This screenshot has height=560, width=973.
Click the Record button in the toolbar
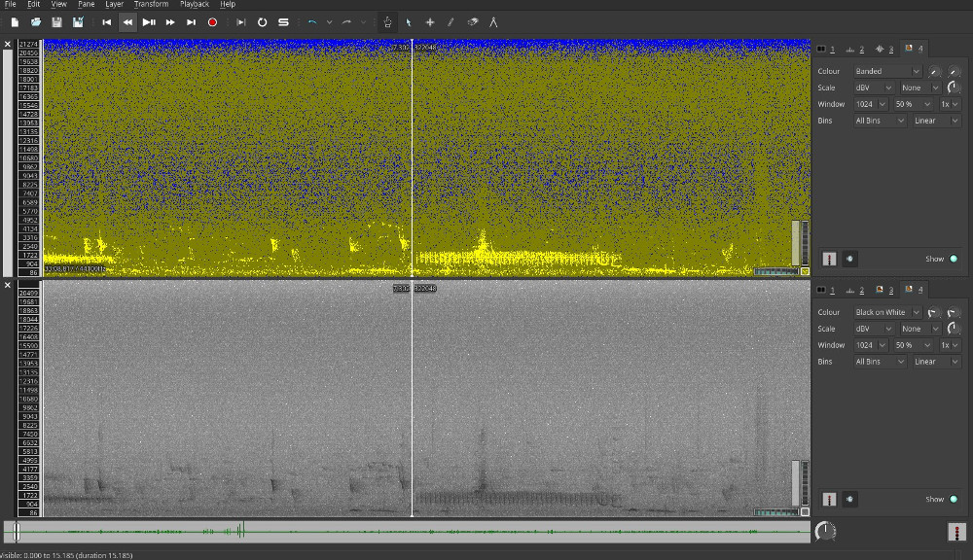212,21
